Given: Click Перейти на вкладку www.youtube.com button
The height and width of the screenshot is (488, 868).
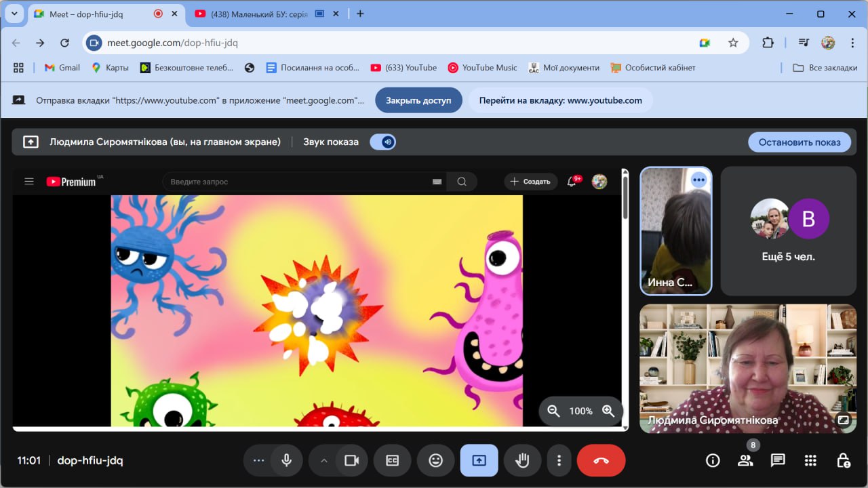Looking at the screenshot, I should click(560, 100).
